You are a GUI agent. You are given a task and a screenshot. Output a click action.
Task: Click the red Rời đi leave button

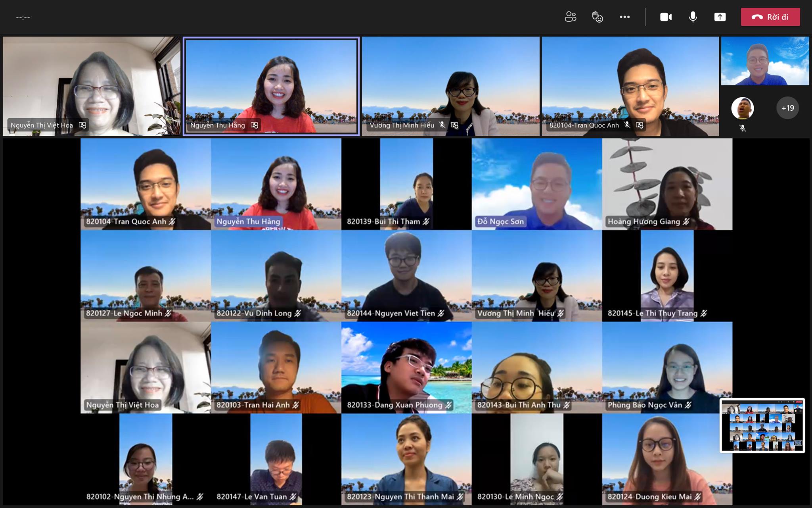point(770,17)
